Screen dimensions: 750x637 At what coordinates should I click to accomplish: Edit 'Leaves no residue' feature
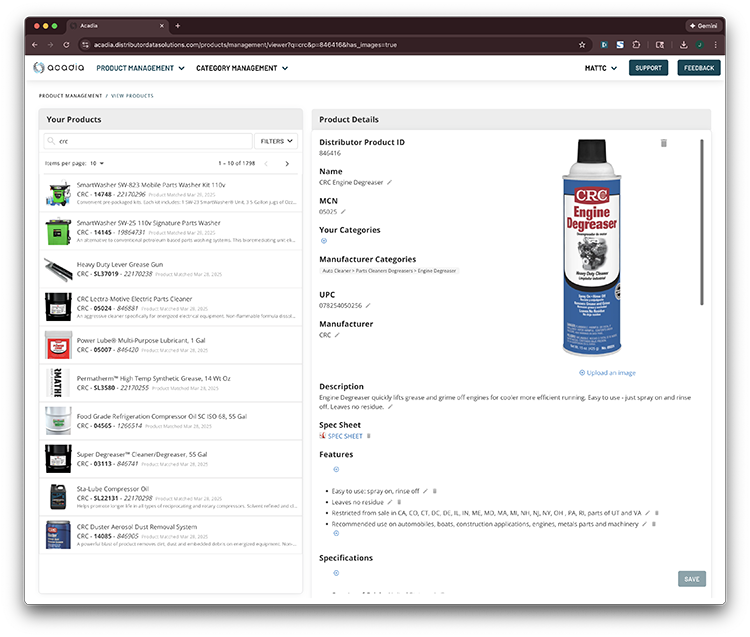(390, 502)
